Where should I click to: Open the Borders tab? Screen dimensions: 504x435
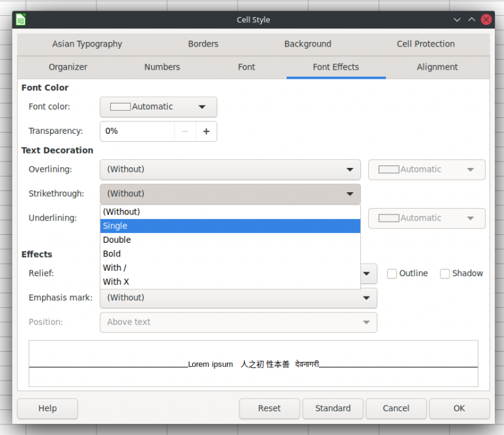(203, 44)
